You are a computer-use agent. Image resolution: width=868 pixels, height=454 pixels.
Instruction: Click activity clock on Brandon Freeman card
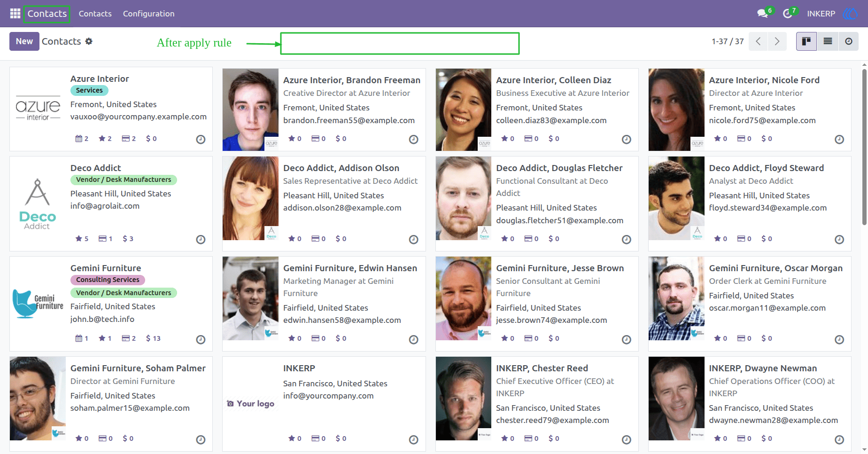click(413, 139)
